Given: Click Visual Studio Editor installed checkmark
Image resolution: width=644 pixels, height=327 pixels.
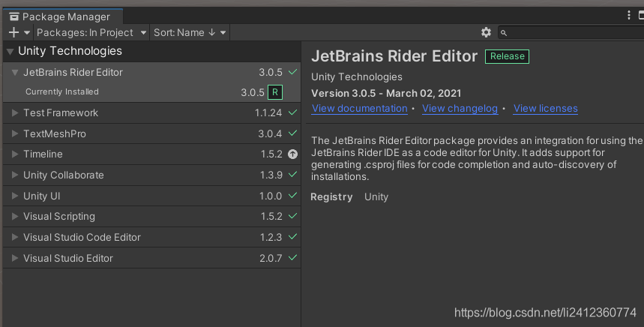Looking at the screenshot, I should [x=292, y=257].
